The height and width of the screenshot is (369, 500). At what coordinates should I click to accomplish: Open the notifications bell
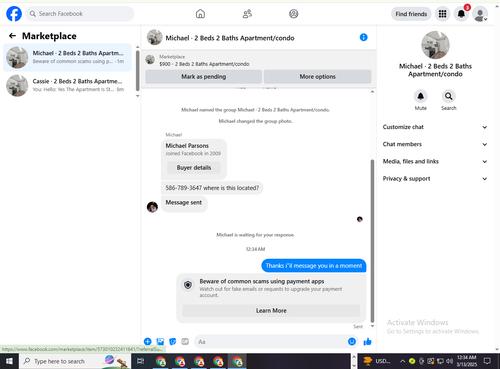click(461, 14)
